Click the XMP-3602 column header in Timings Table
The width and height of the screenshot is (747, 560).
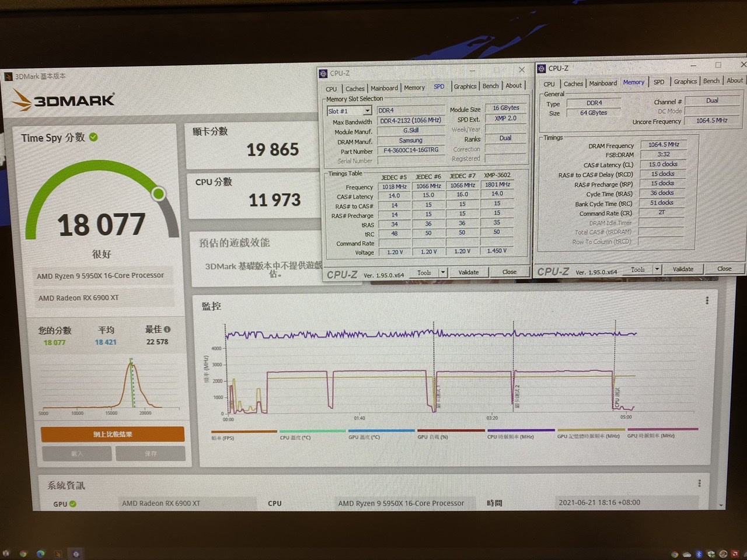point(497,175)
